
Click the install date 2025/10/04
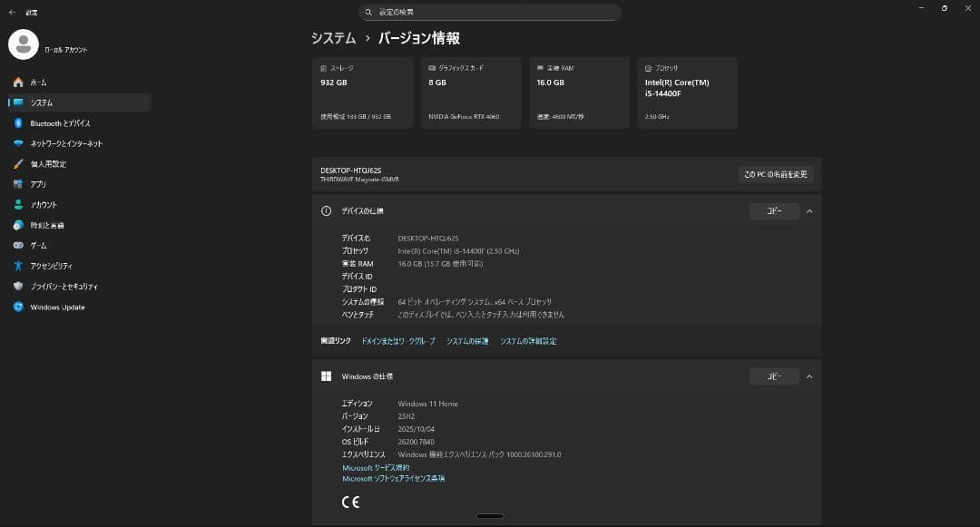click(416, 429)
